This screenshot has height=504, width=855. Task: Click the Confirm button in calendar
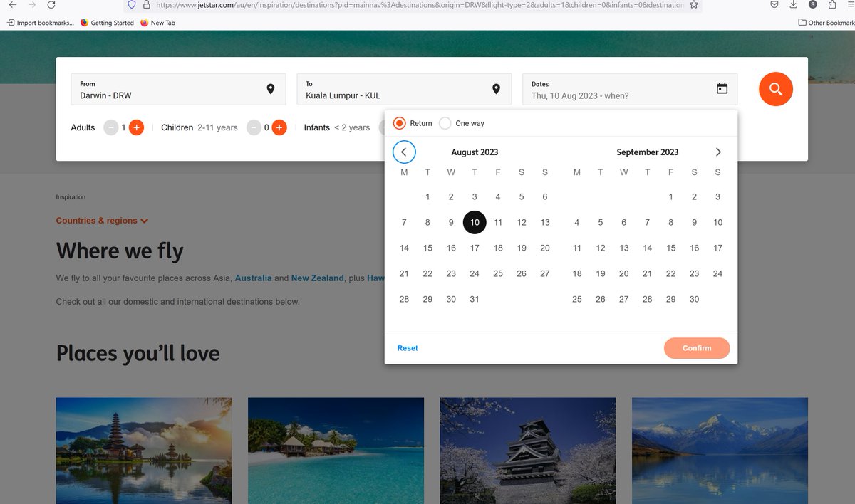[697, 348]
